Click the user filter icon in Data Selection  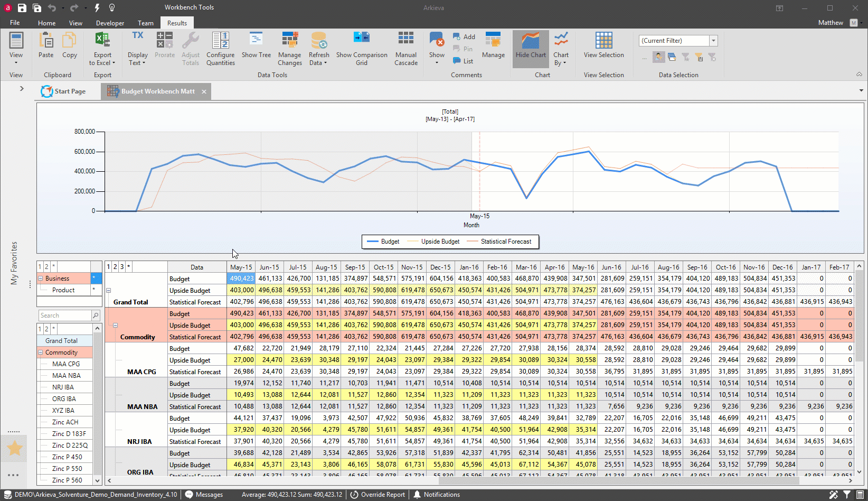[658, 57]
